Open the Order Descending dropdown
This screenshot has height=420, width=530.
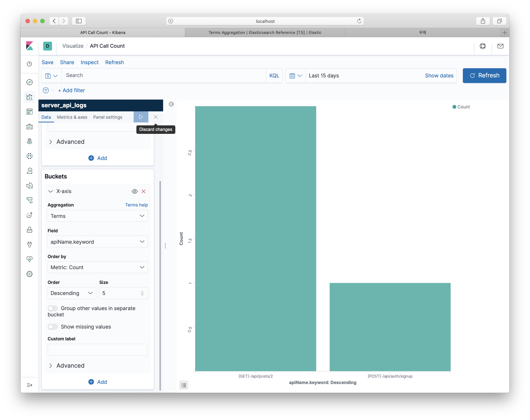coord(72,293)
